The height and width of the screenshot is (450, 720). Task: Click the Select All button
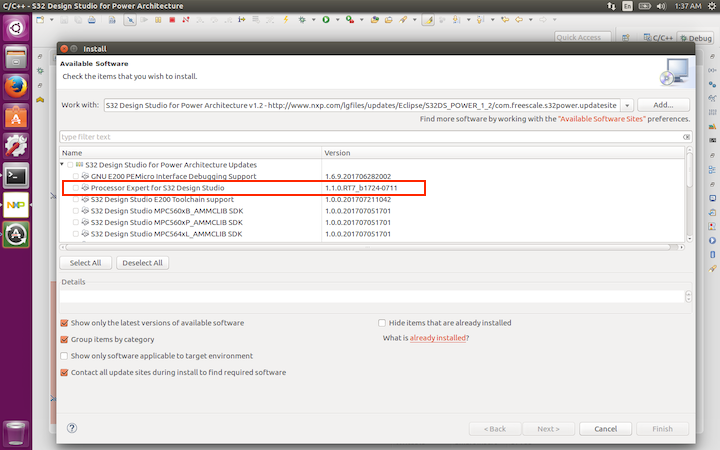pyautogui.click(x=85, y=263)
